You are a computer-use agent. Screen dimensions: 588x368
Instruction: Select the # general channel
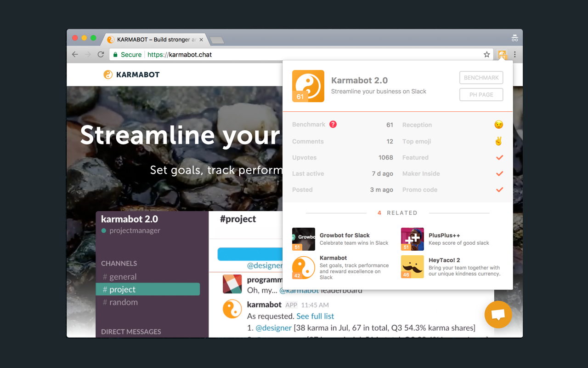119,276
